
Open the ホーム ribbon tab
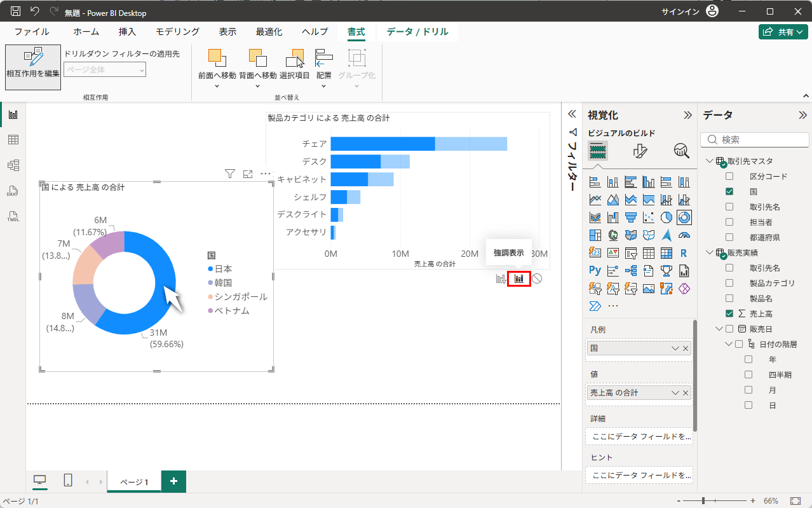[x=86, y=32]
